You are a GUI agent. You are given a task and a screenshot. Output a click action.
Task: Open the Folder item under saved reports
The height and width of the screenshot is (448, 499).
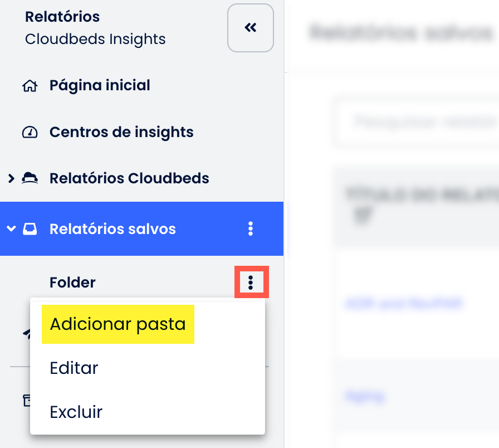[72, 283]
